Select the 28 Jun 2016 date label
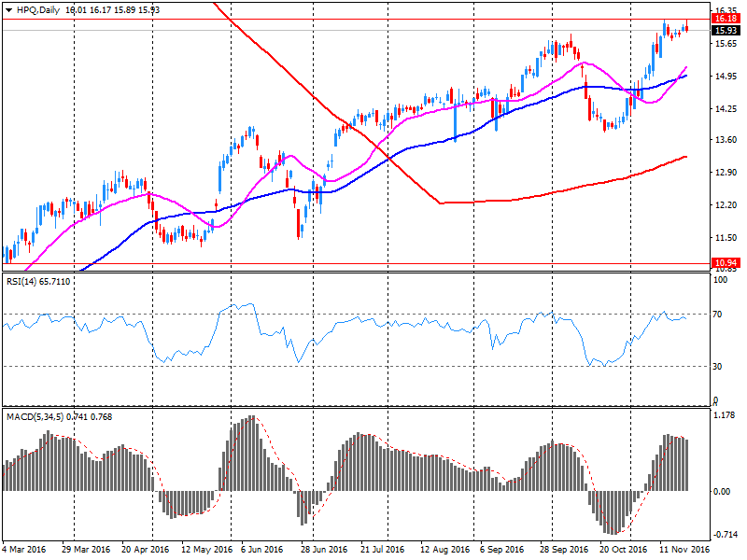Image resolution: width=747 pixels, height=560 pixels. [324, 549]
